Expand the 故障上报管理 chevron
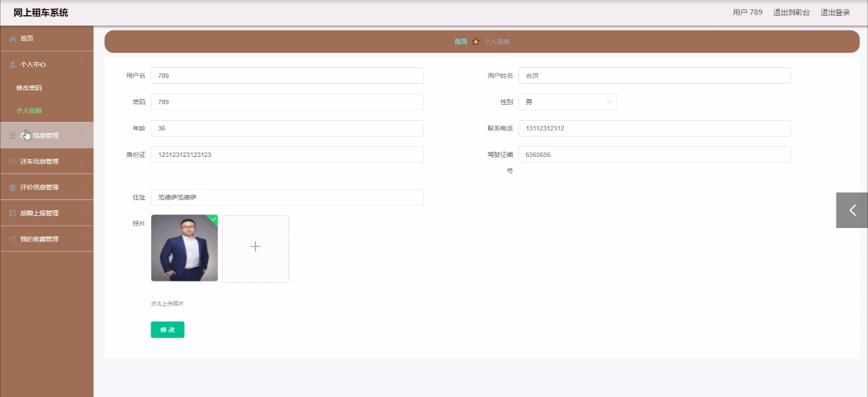Viewport: 868px width, 397px height. [82, 213]
